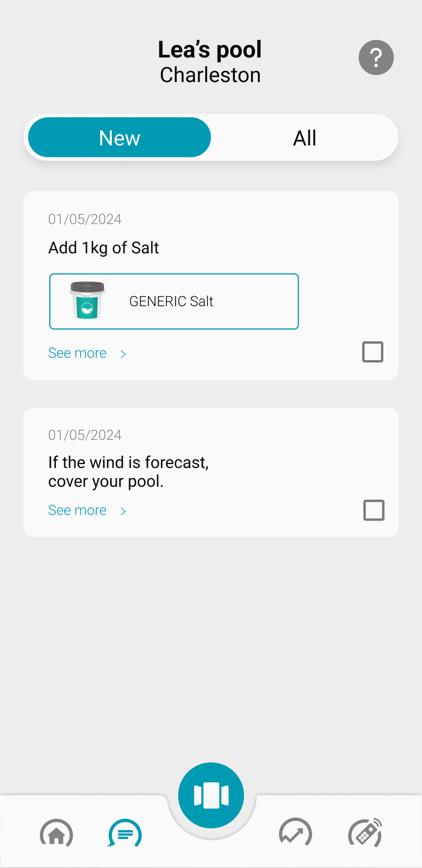Tap the Lea's pool title
Viewport: 422px width, 868px height.
(x=210, y=50)
